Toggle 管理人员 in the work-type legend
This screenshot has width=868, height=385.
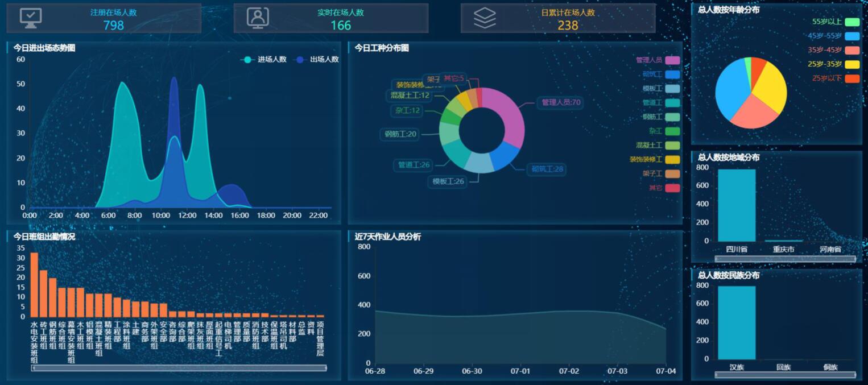658,60
